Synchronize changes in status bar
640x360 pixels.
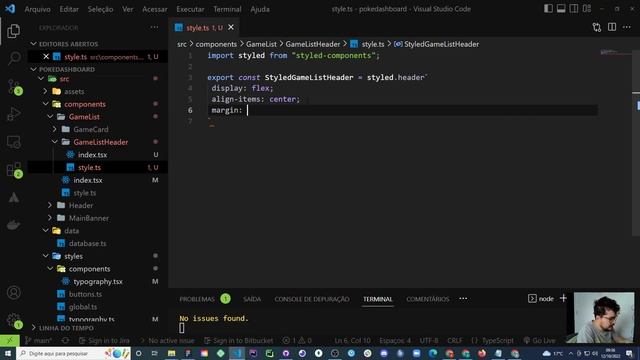coord(65,340)
